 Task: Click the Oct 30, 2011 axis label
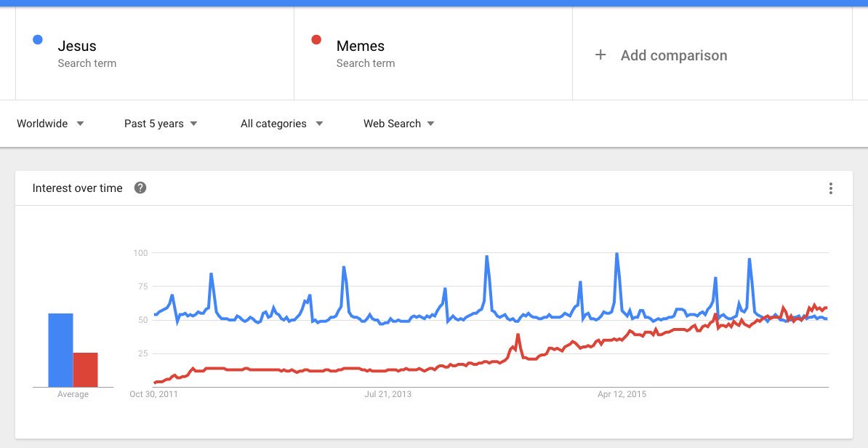tap(153, 394)
